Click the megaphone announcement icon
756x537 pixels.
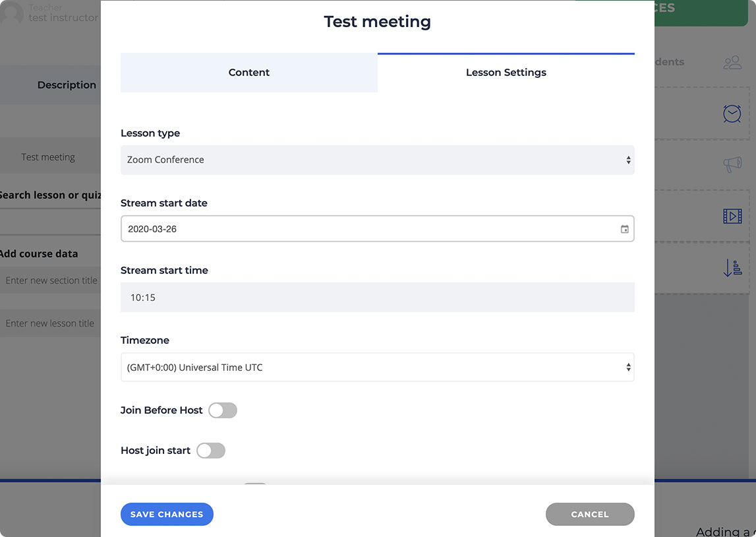click(732, 164)
